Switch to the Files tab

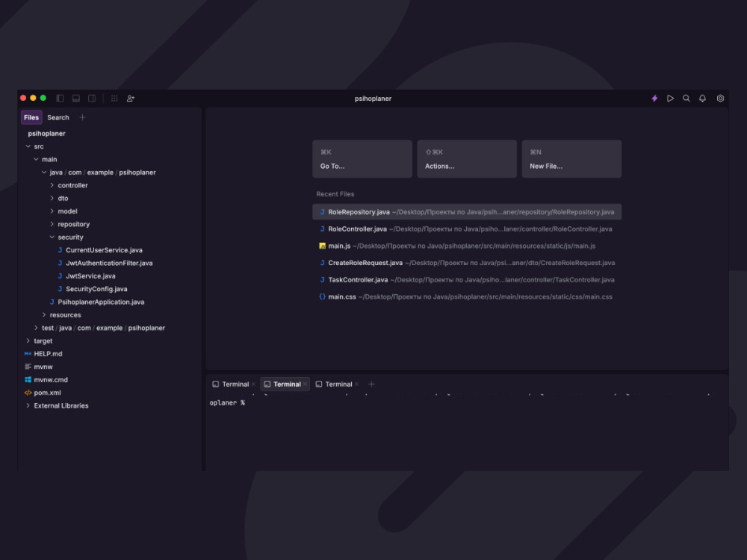click(x=31, y=117)
